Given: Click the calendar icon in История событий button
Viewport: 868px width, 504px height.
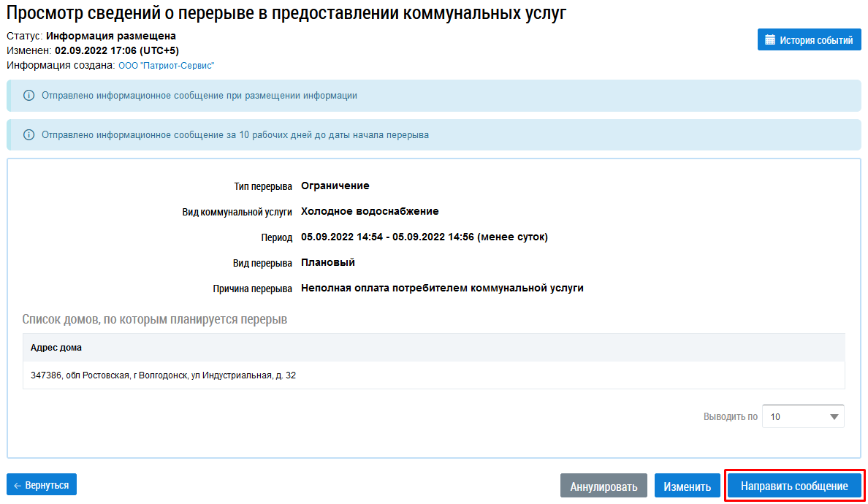Looking at the screenshot, I should pos(770,40).
